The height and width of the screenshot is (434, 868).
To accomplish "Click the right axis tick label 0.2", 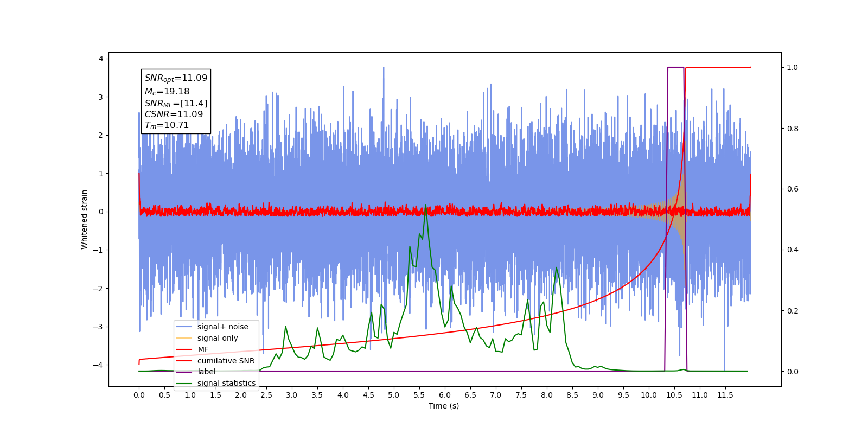I will pos(793,311).
